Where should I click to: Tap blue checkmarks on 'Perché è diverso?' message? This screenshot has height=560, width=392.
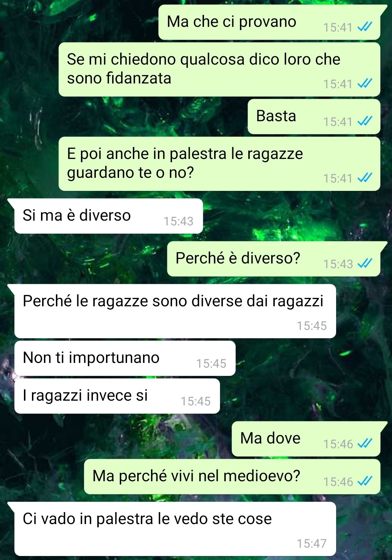[365, 263]
